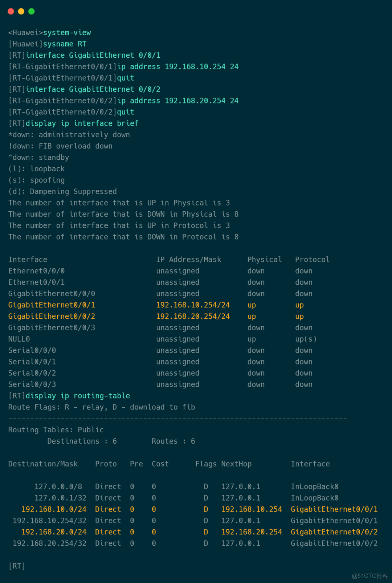The width and height of the screenshot is (392, 583).
Task: Click the final [RT] prompt line
Action: pos(17,566)
